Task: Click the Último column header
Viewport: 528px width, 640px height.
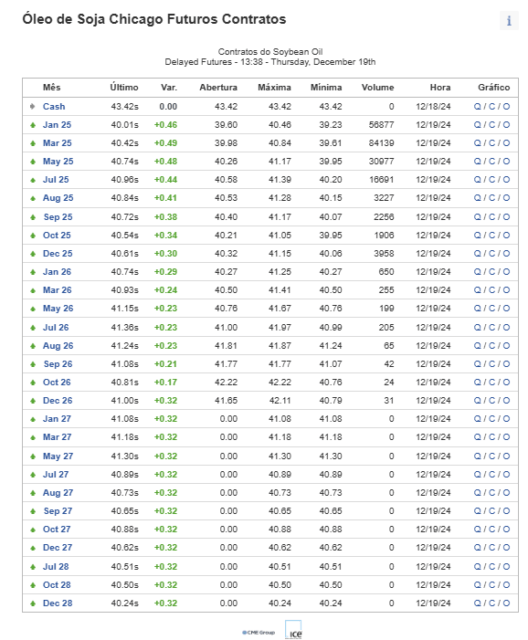Action: pyautogui.click(x=124, y=87)
